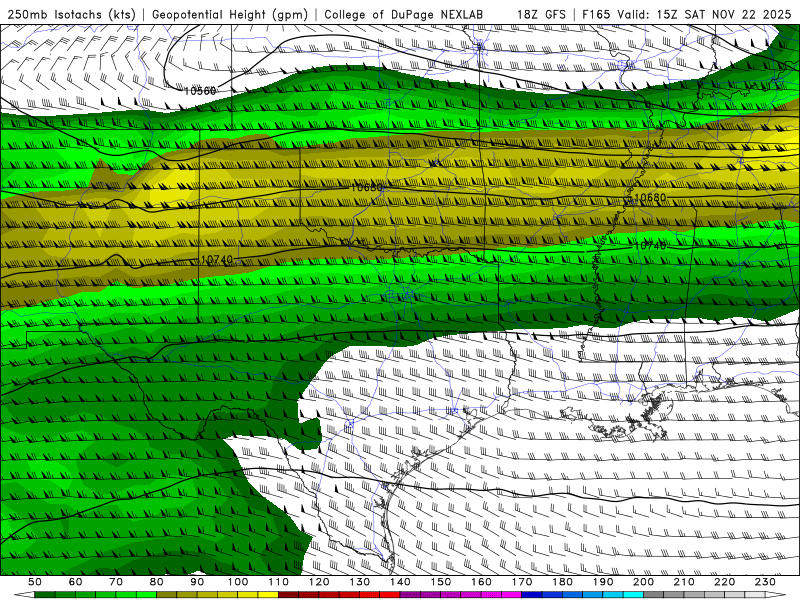Click the 'F165' forecast hour label

595,14
